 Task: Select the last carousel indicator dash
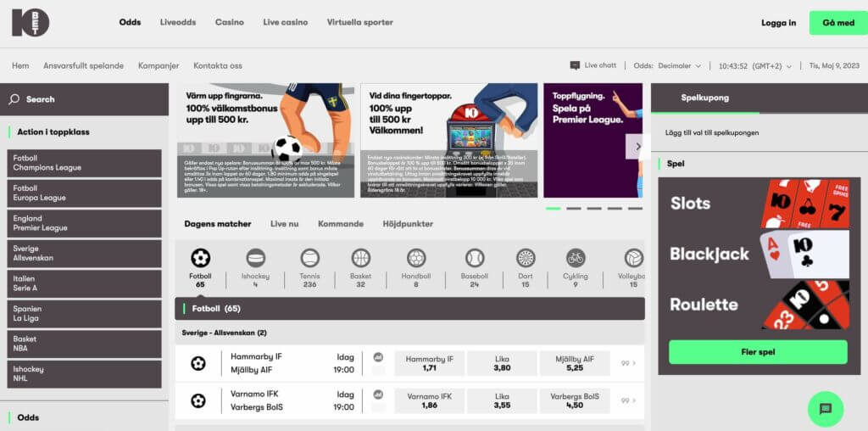coord(635,209)
